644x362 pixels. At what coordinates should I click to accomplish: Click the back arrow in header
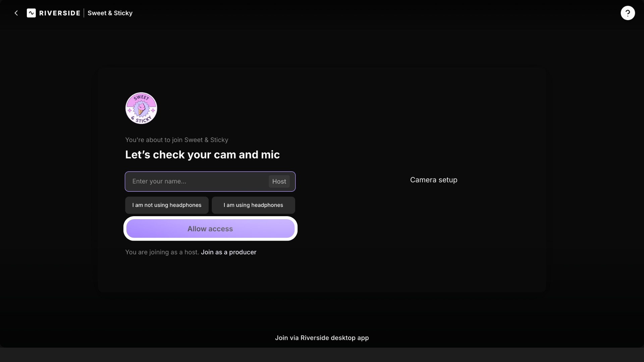click(16, 13)
